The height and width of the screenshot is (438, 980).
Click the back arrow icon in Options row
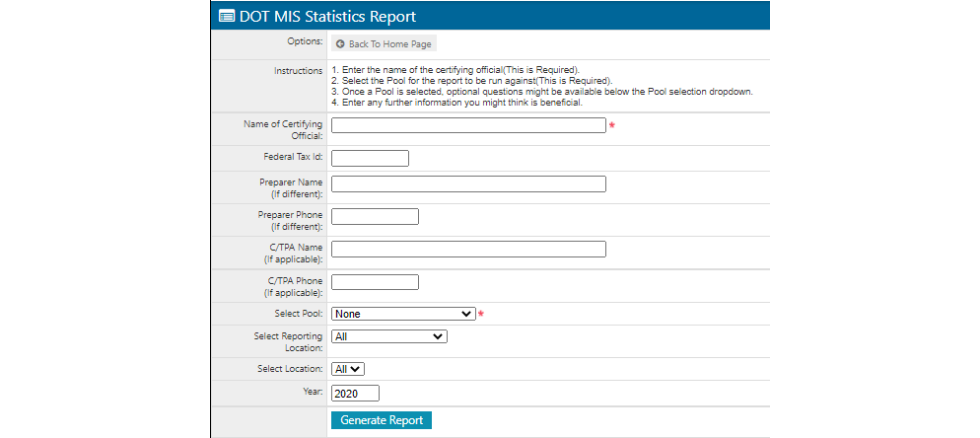click(340, 44)
